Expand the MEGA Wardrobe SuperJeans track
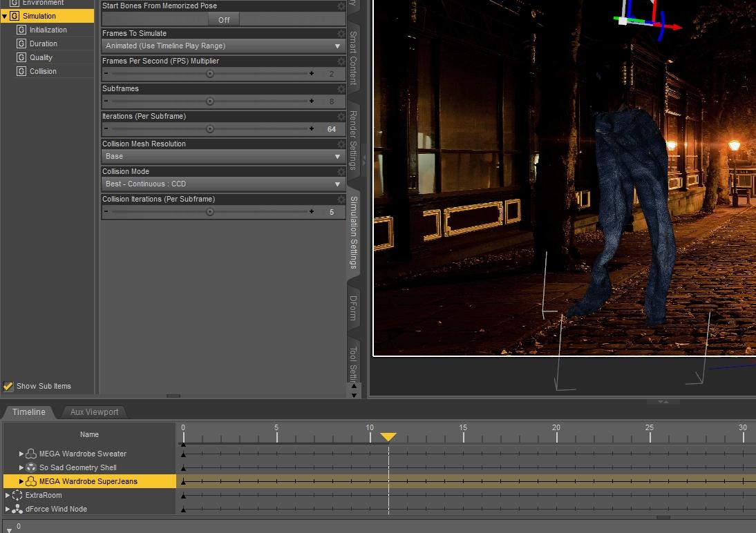 click(x=21, y=481)
